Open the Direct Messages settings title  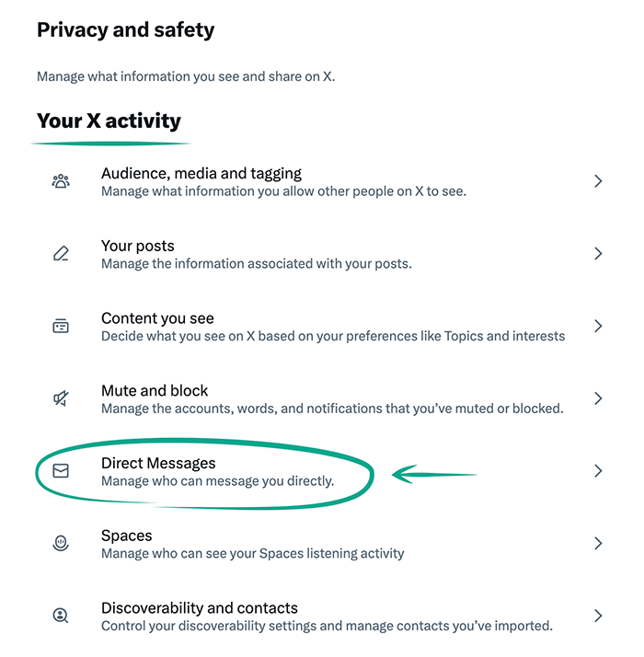(158, 463)
